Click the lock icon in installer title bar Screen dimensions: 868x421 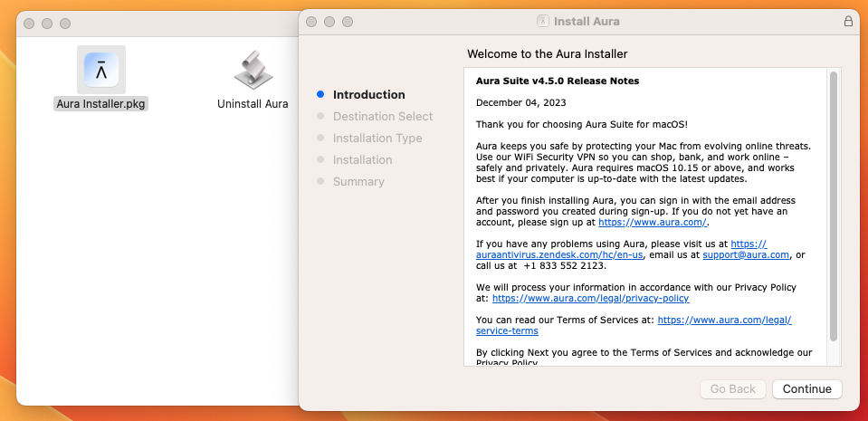tap(848, 22)
